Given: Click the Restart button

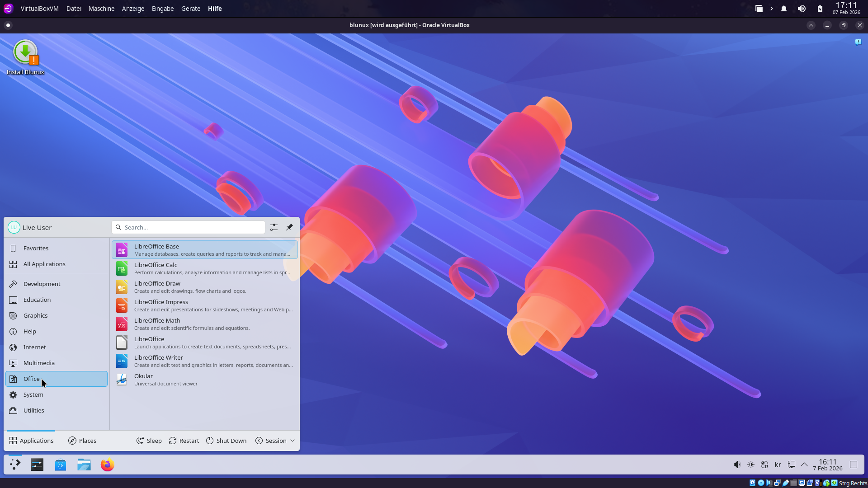Looking at the screenshot, I should (x=184, y=441).
